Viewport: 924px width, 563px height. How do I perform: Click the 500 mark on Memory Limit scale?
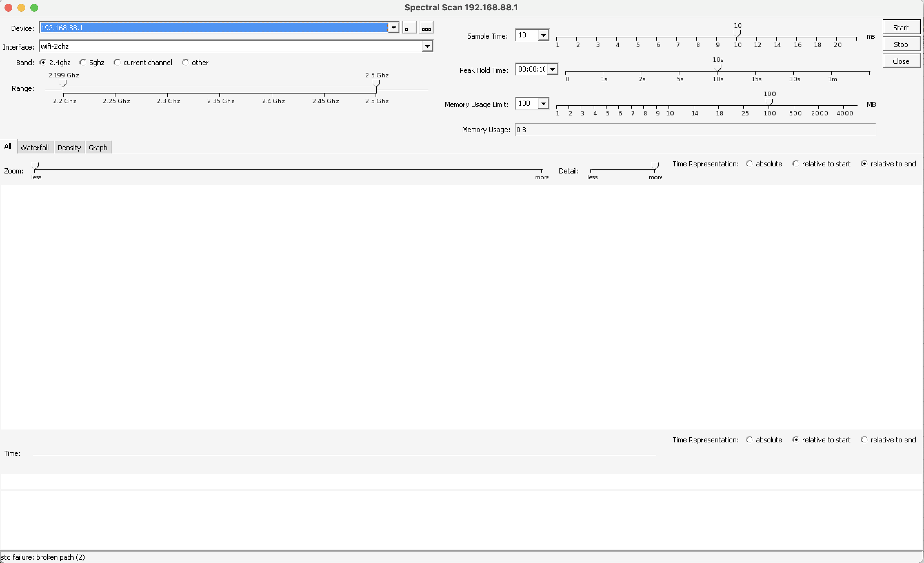click(x=795, y=113)
